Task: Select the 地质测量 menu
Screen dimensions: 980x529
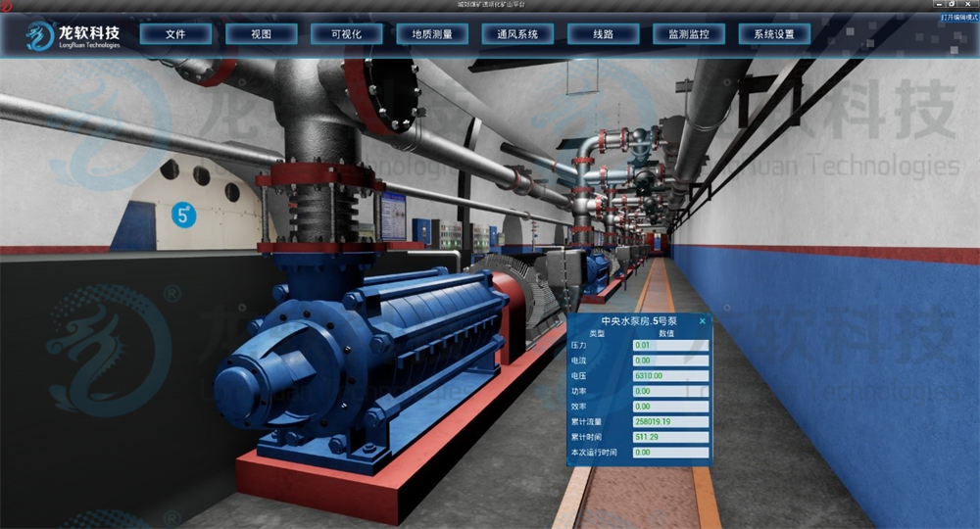Action: pos(432,34)
